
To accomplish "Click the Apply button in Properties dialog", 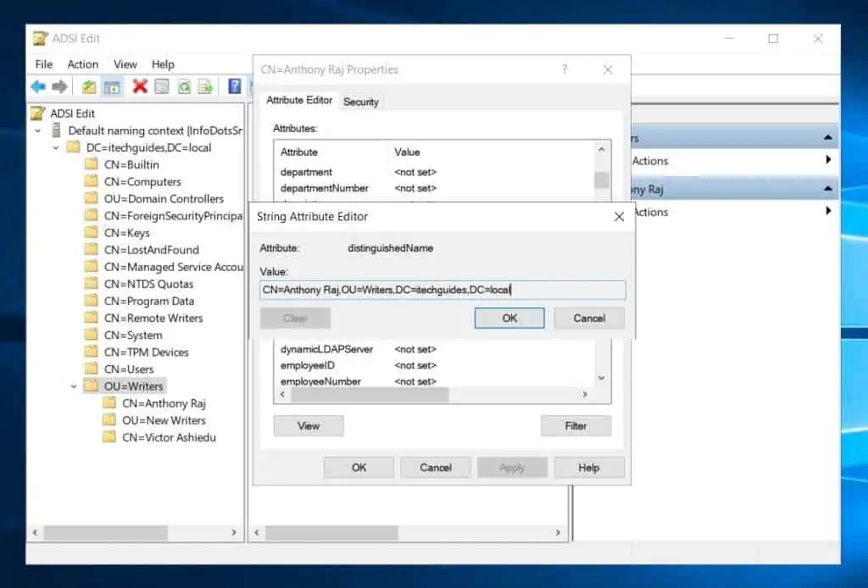I will click(512, 468).
